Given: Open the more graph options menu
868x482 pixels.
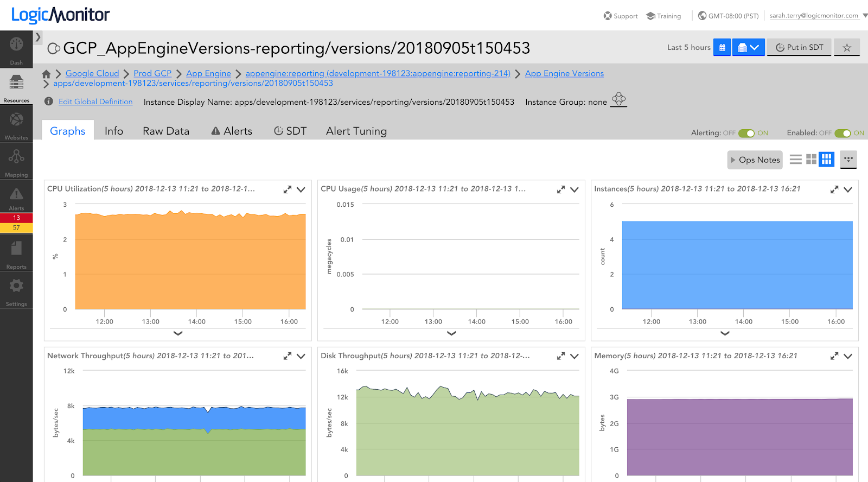Looking at the screenshot, I should (x=848, y=159).
